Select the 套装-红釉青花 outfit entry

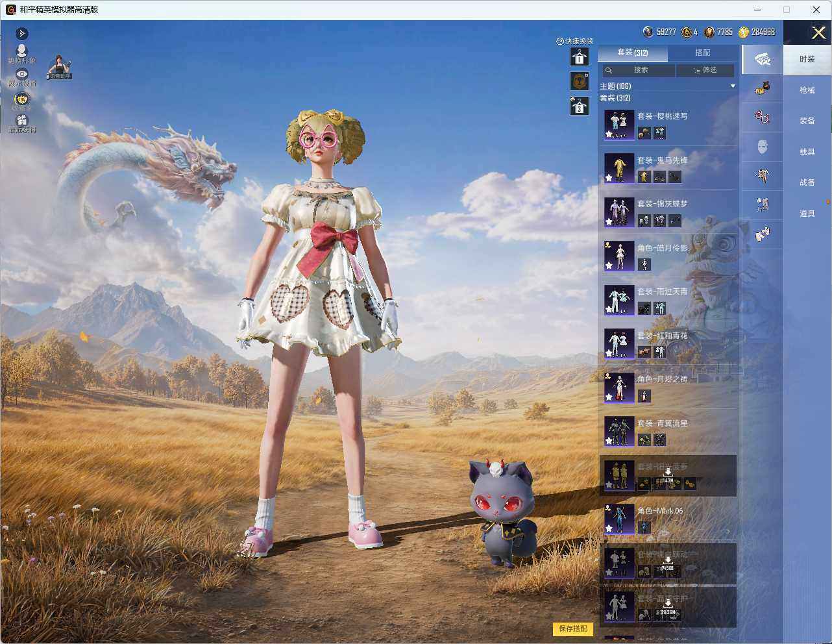pos(667,343)
